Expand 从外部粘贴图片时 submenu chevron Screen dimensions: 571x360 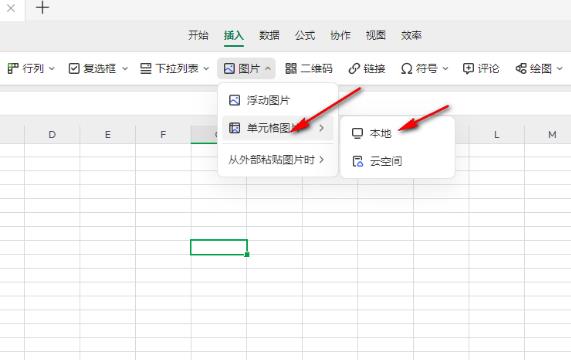(x=322, y=159)
